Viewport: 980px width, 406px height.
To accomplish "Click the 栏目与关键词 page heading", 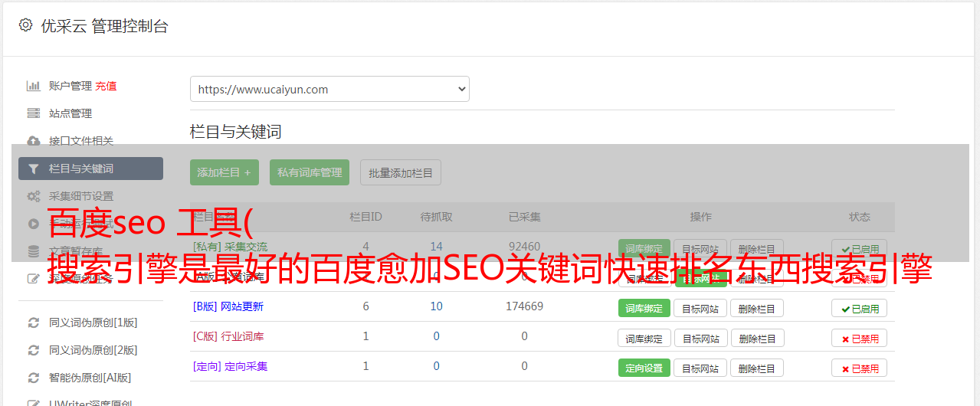I will click(235, 132).
